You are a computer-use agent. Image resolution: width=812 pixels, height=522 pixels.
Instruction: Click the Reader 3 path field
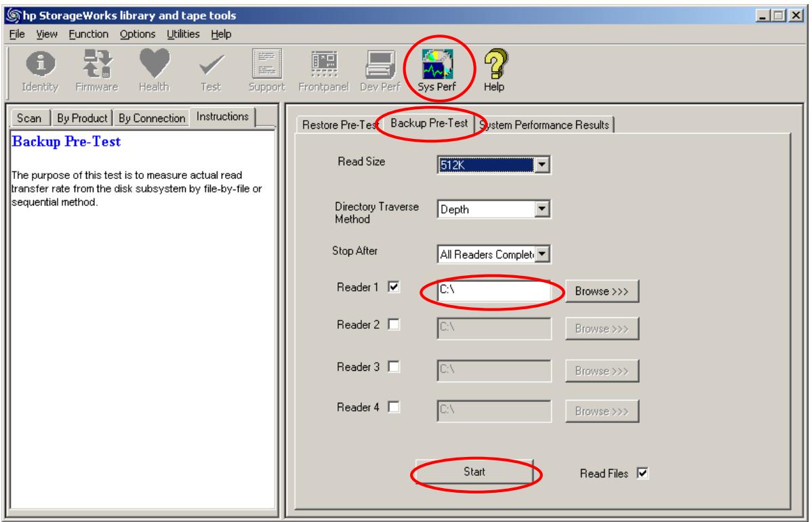494,371
